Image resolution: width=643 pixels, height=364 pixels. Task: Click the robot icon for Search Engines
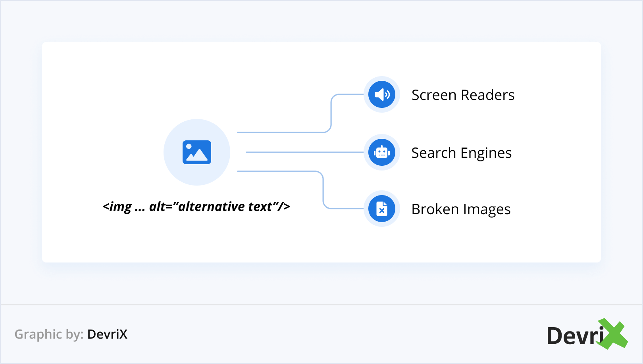[x=382, y=152]
